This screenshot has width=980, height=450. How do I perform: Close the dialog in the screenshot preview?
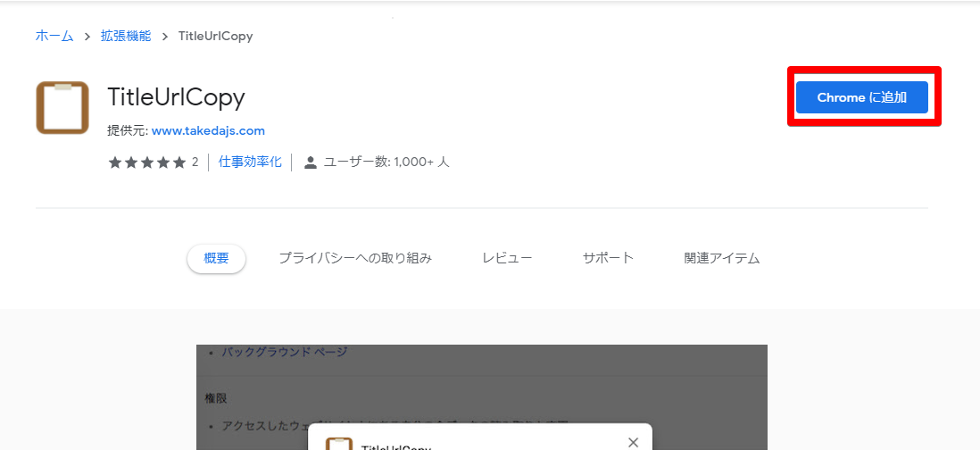pyautogui.click(x=633, y=443)
